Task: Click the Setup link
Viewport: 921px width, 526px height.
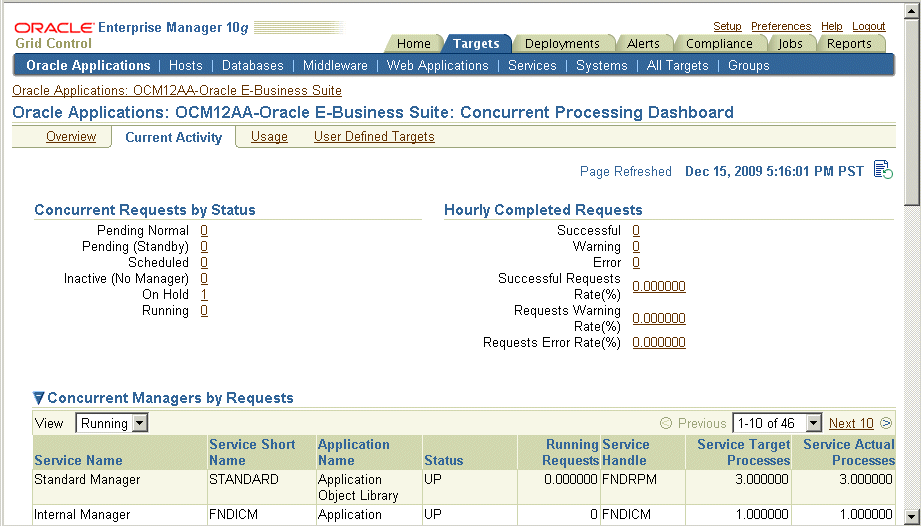Action: [727, 26]
